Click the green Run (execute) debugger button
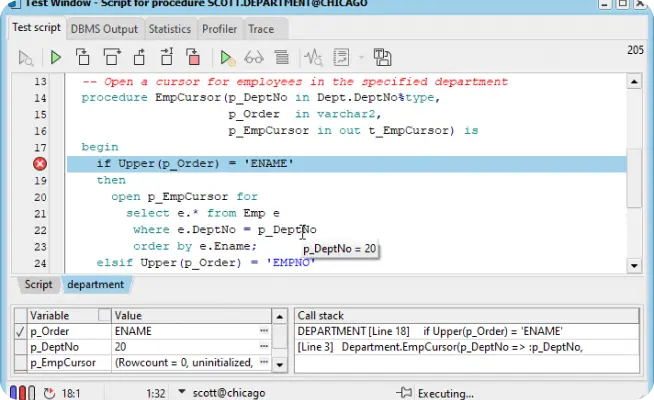 pos(56,57)
